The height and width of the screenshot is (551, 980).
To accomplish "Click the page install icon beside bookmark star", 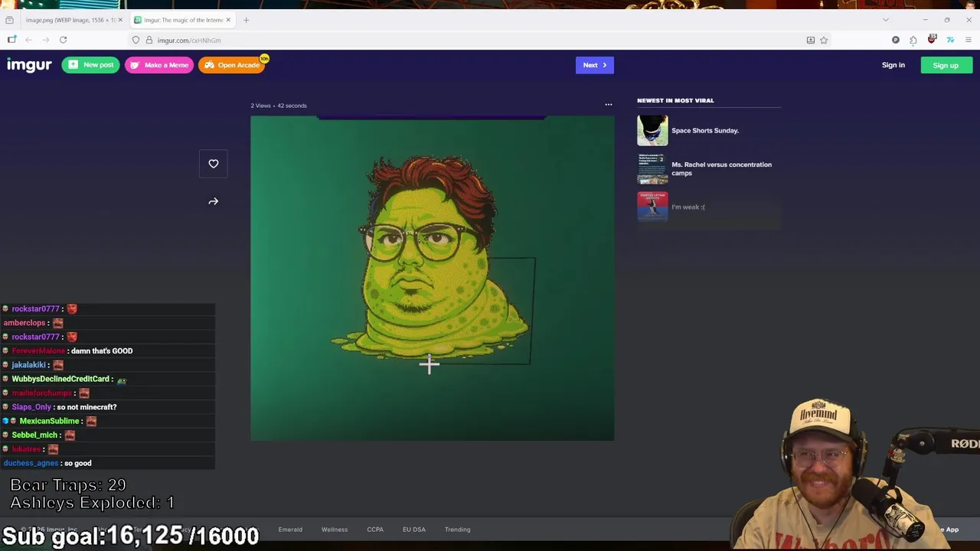I will click(810, 40).
